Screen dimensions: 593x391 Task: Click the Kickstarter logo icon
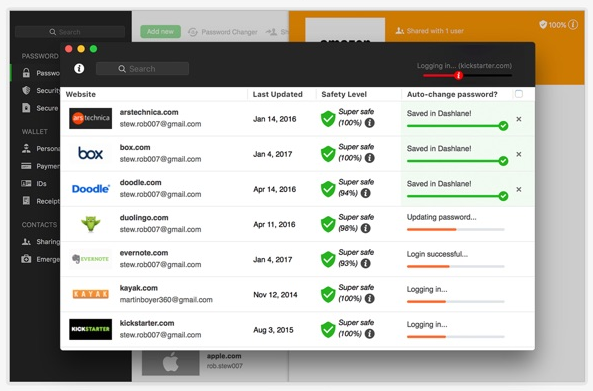point(90,329)
